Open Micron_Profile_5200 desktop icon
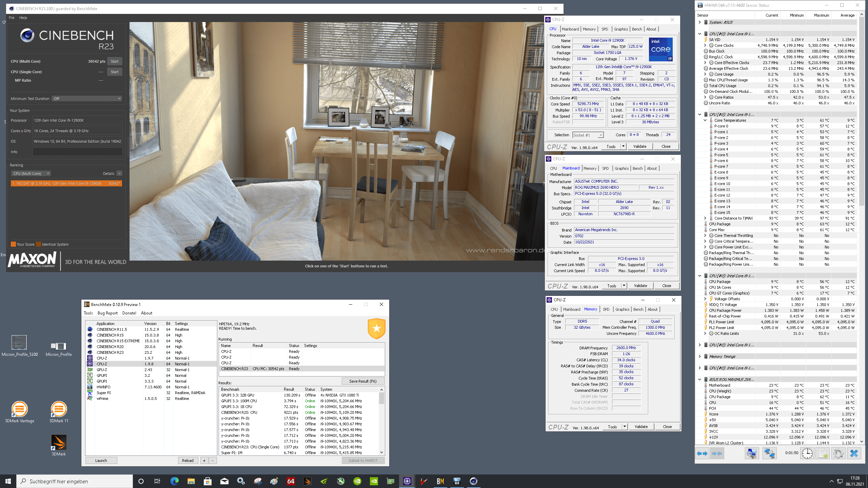 click(x=19, y=346)
